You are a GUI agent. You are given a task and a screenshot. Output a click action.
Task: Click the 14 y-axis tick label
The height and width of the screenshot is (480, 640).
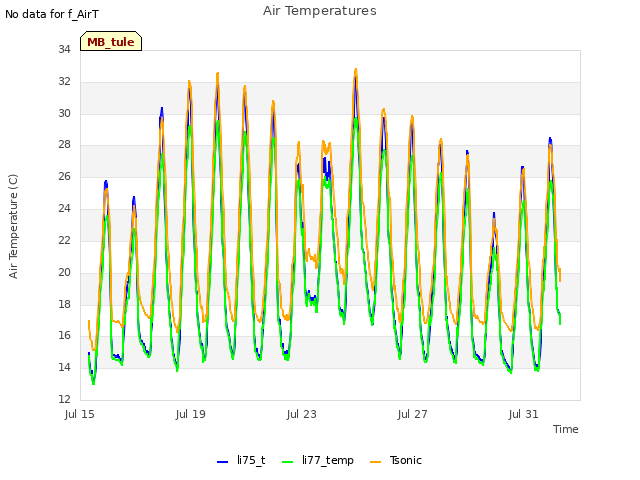[64, 367]
